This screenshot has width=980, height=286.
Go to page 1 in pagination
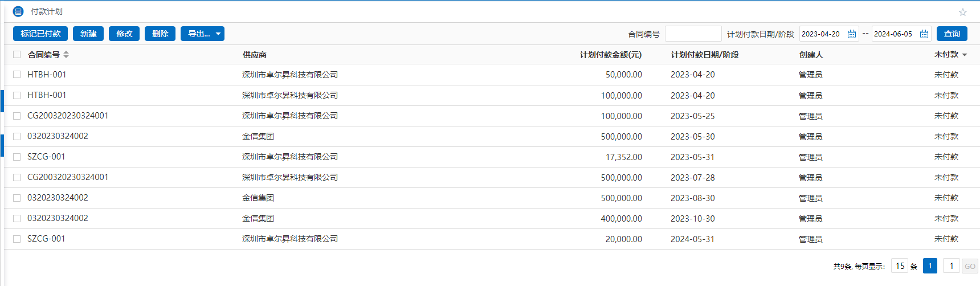(930, 266)
